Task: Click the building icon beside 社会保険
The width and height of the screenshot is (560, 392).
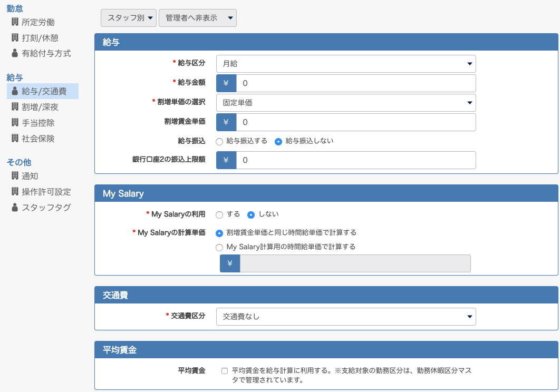Action: 15,138
